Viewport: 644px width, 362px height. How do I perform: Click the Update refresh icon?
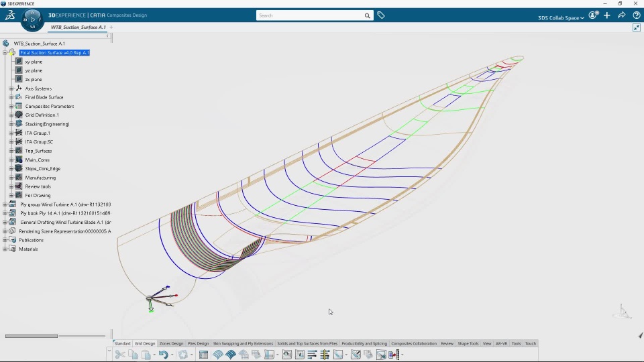[x=182, y=355]
